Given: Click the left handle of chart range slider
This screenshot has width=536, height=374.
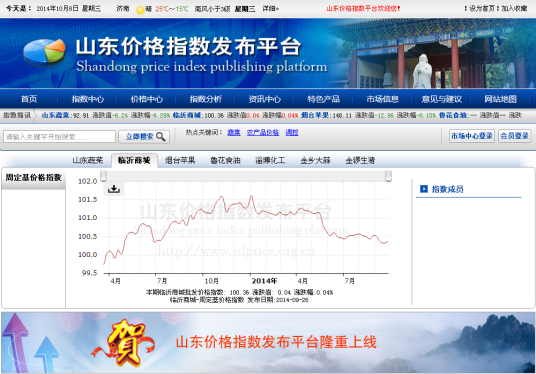Looking at the screenshot, I should pyautogui.click(x=104, y=176).
